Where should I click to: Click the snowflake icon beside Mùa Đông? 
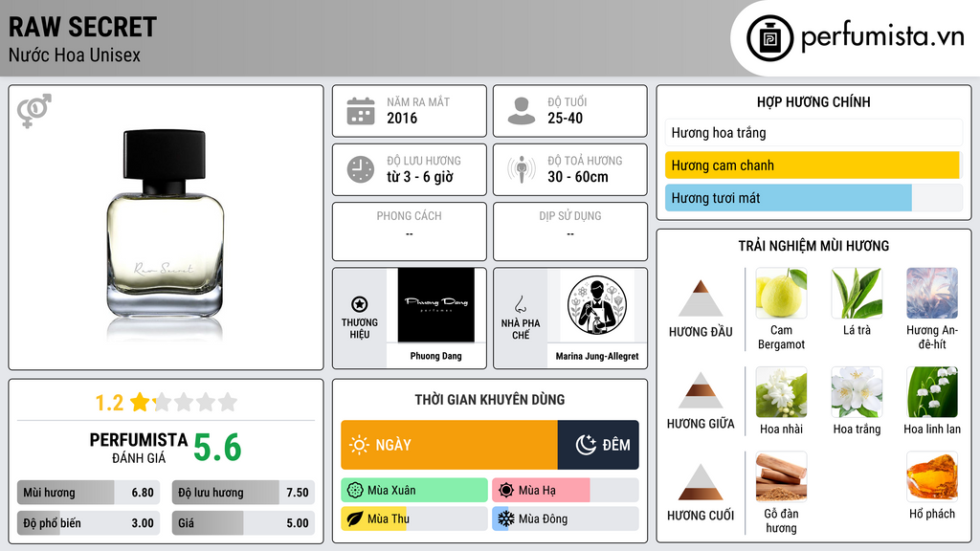506,518
